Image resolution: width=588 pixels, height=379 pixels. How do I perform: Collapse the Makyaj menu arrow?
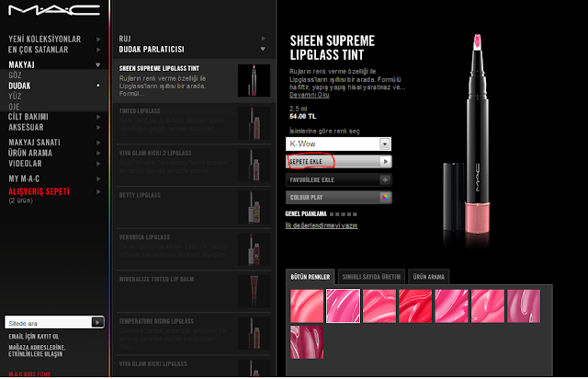[x=98, y=64]
